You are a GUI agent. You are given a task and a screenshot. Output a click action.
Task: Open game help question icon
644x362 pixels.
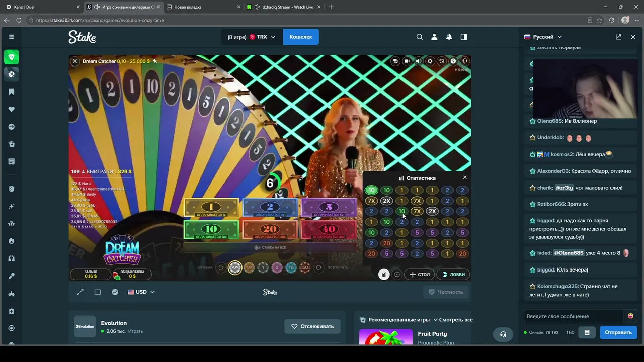(453, 61)
